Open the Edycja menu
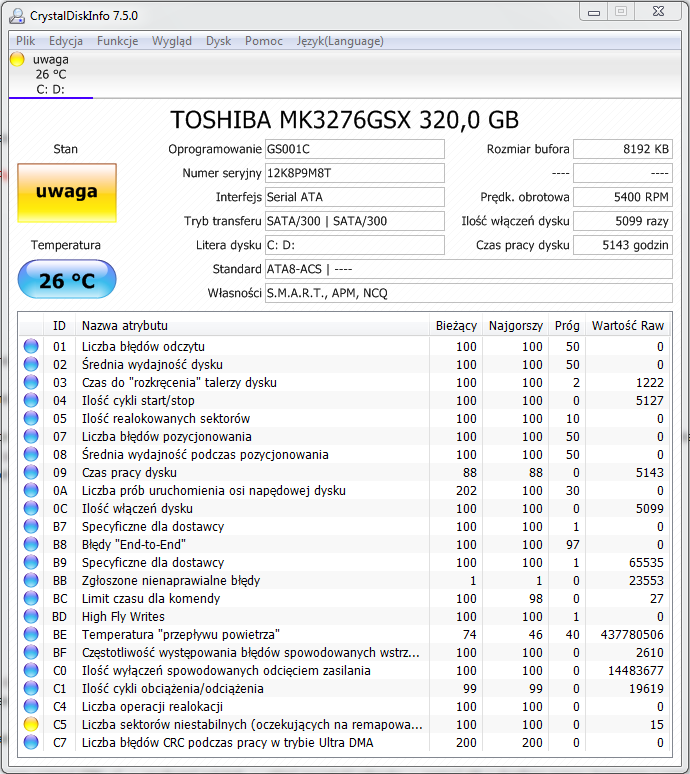 (66, 41)
